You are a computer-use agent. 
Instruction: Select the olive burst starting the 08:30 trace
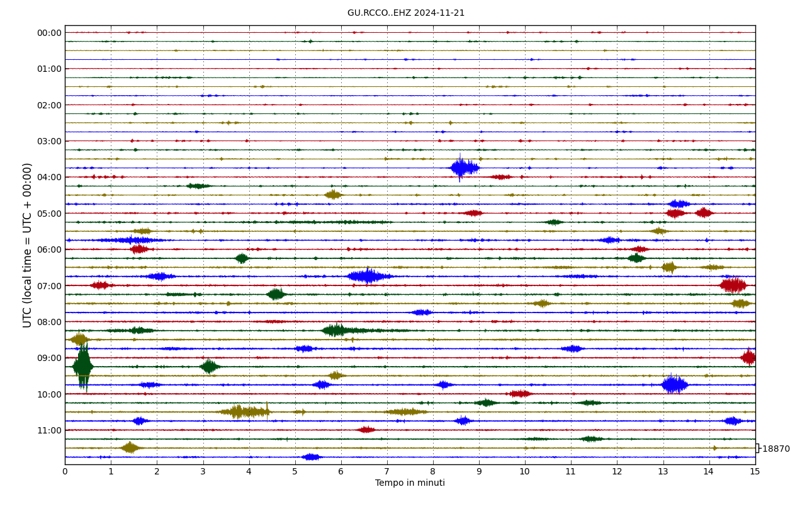point(79,339)
